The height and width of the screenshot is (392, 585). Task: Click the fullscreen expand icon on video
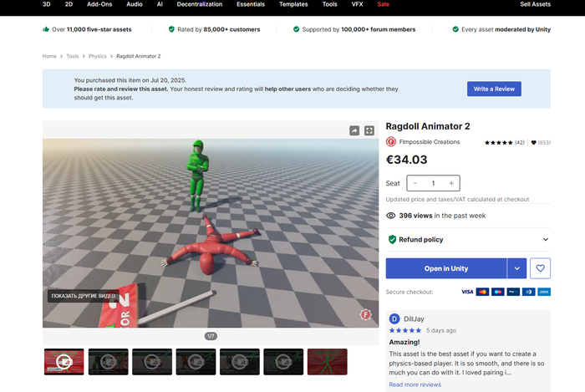[x=369, y=130]
